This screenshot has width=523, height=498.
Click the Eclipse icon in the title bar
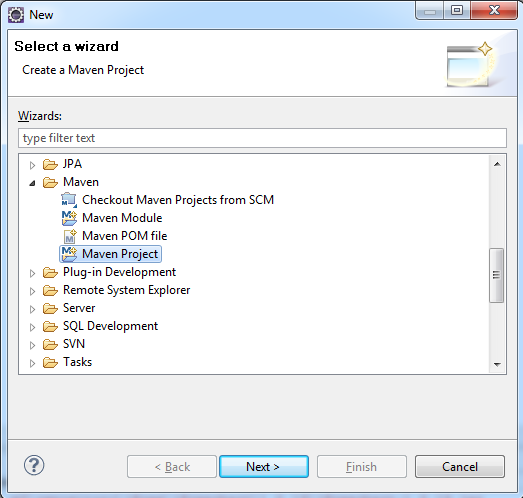point(16,15)
